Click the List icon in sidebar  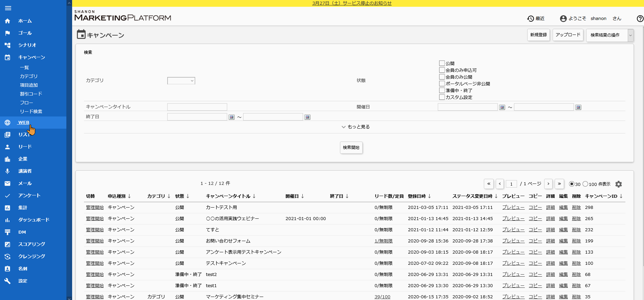(7, 135)
